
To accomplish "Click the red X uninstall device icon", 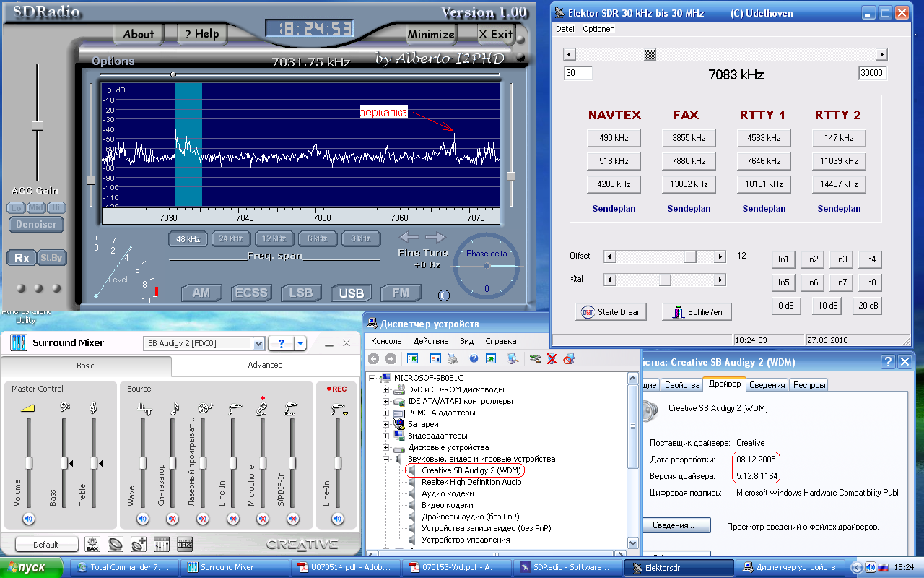I will pos(552,358).
